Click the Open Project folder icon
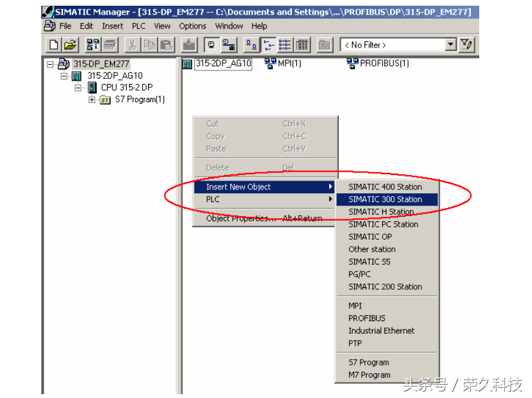 point(69,45)
